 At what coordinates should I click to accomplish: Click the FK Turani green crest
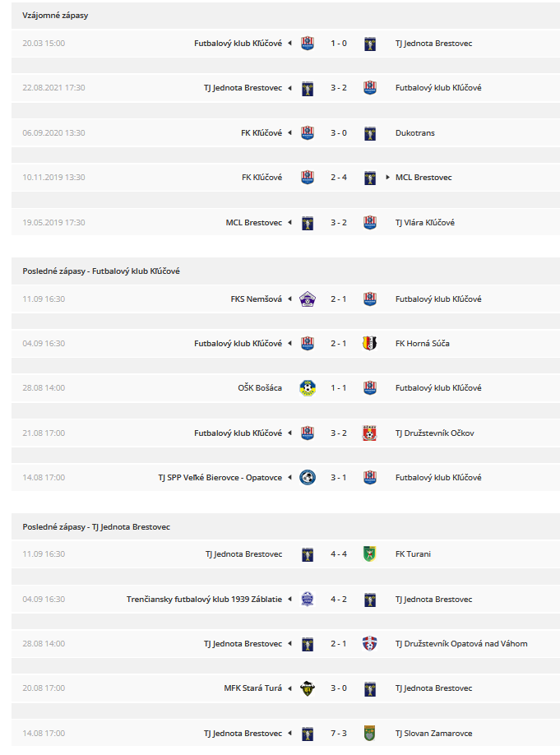pos(369,554)
